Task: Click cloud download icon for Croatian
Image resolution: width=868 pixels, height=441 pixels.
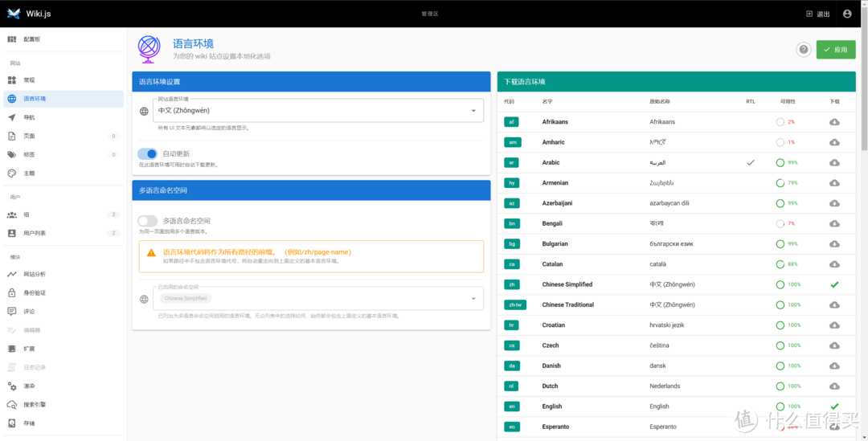Action: (834, 325)
